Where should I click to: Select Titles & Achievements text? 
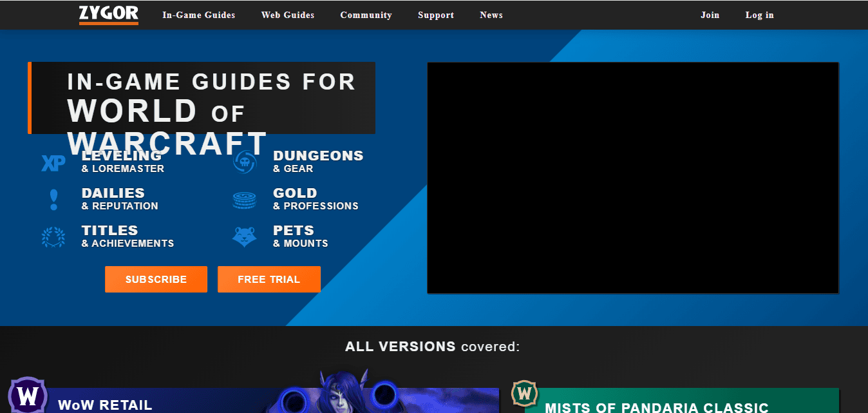tap(127, 236)
